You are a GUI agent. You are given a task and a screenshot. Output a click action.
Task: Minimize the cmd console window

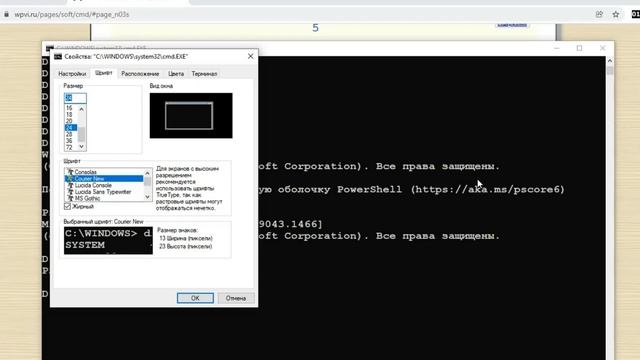coord(557,48)
